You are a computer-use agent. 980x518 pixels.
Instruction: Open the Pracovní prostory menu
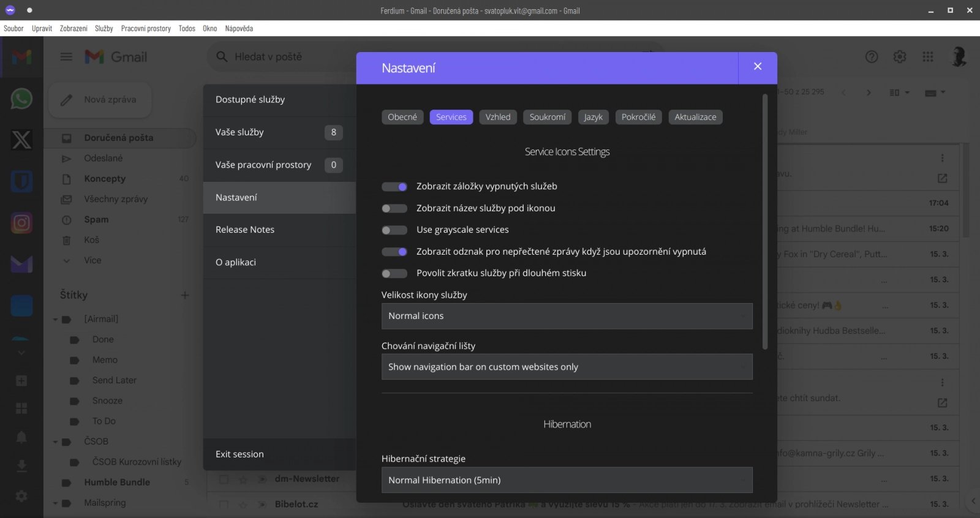[x=146, y=28]
